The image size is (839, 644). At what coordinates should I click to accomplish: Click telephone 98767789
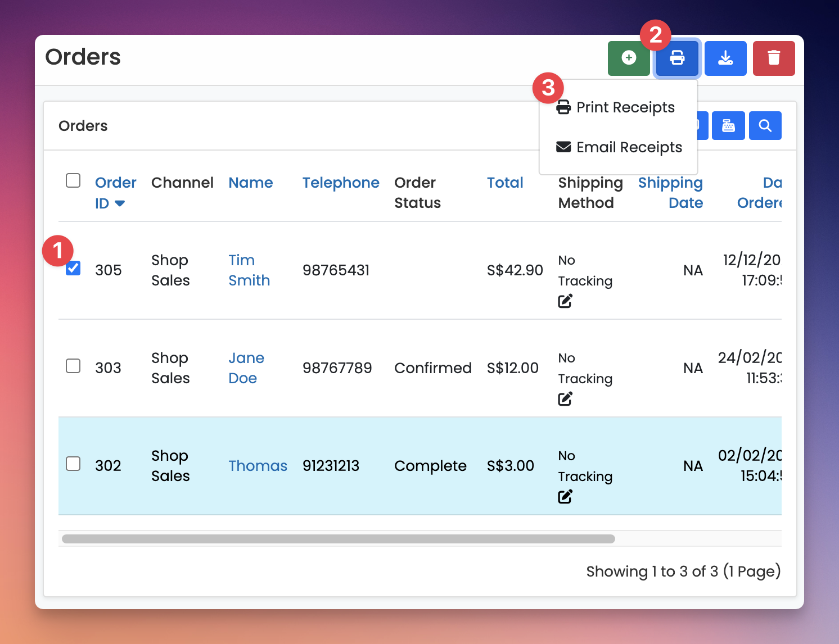pyautogui.click(x=337, y=368)
